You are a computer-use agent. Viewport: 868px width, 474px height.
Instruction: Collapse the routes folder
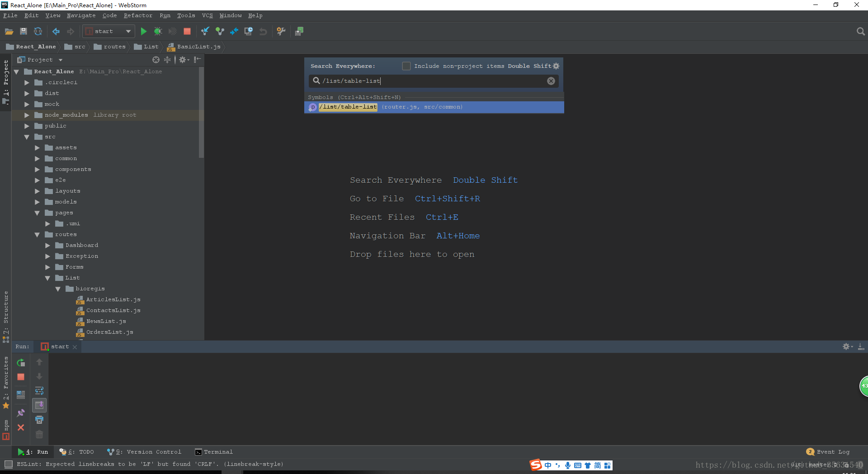37,234
